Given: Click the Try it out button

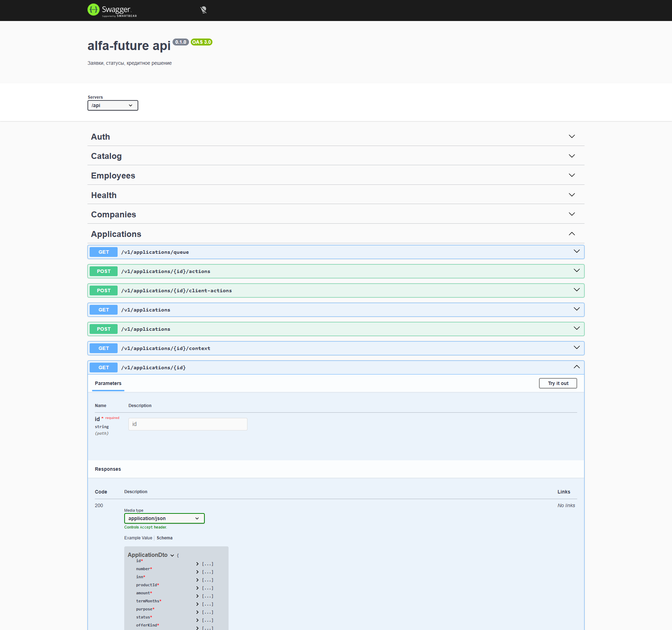Looking at the screenshot, I should (558, 383).
